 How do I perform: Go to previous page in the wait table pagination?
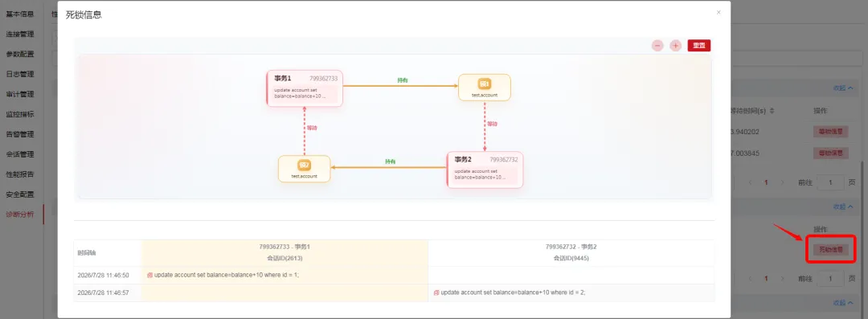coord(751,182)
